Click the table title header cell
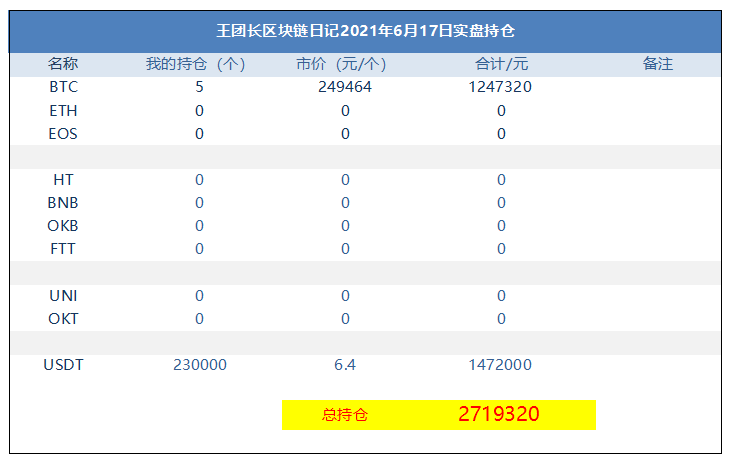The width and height of the screenshot is (733, 471). [365, 31]
